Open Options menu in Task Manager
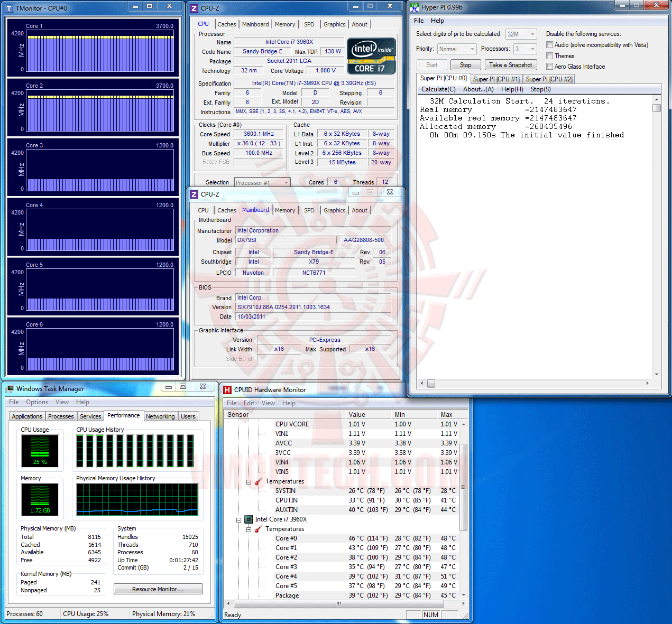This screenshot has height=624, width=672. (37, 402)
